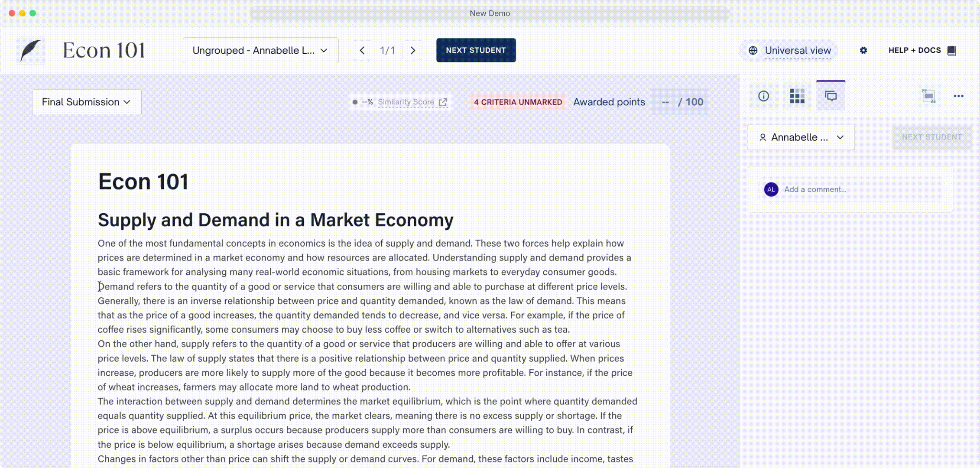Open Similarity Score external link icon

tap(443, 102)
